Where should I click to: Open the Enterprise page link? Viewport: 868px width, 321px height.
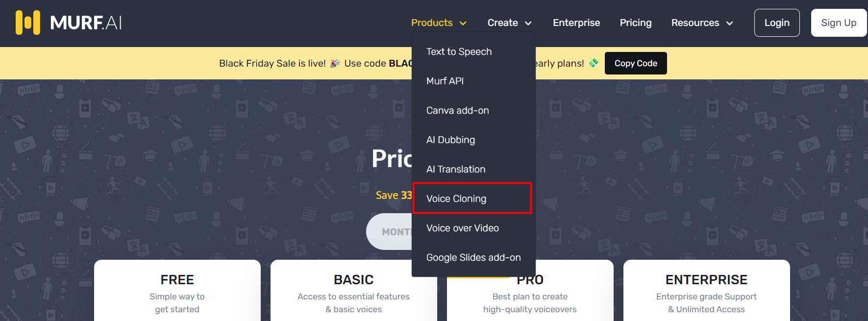(x=576, y=23)
